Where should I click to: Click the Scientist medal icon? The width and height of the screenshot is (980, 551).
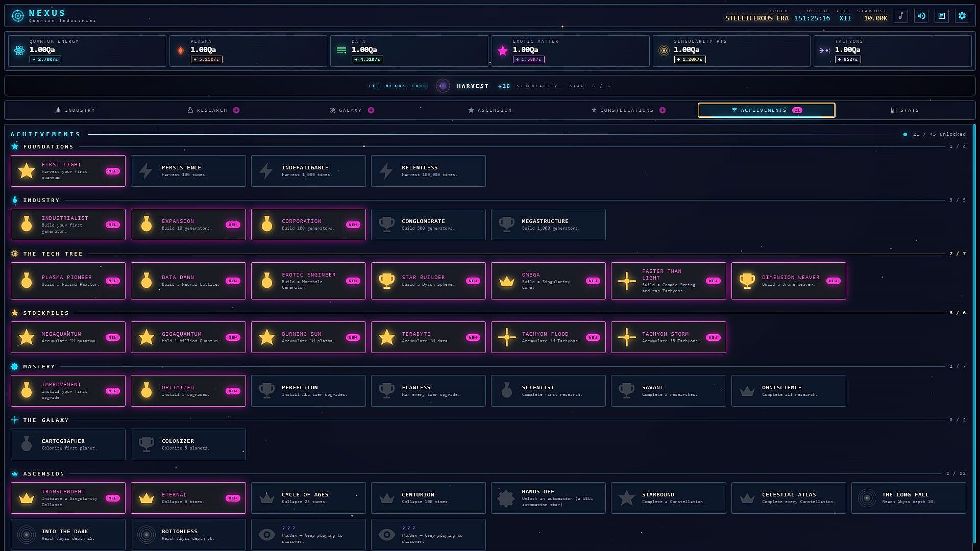pos(507,390)
